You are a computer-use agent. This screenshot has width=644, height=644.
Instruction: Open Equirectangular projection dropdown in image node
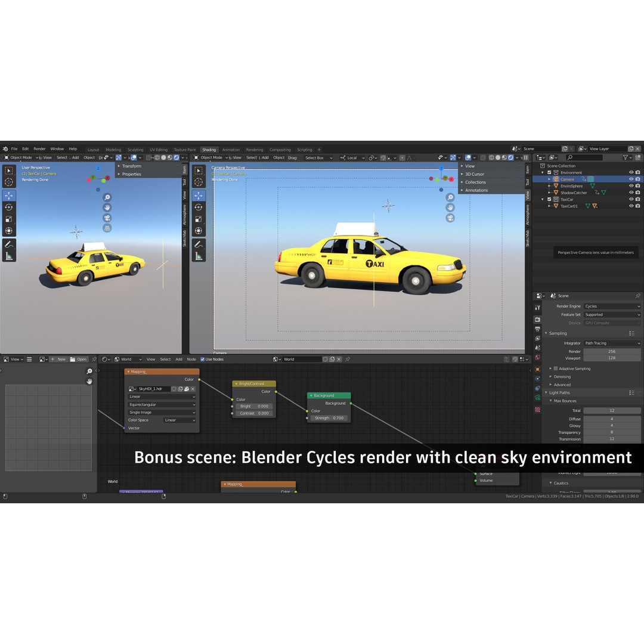162,404
